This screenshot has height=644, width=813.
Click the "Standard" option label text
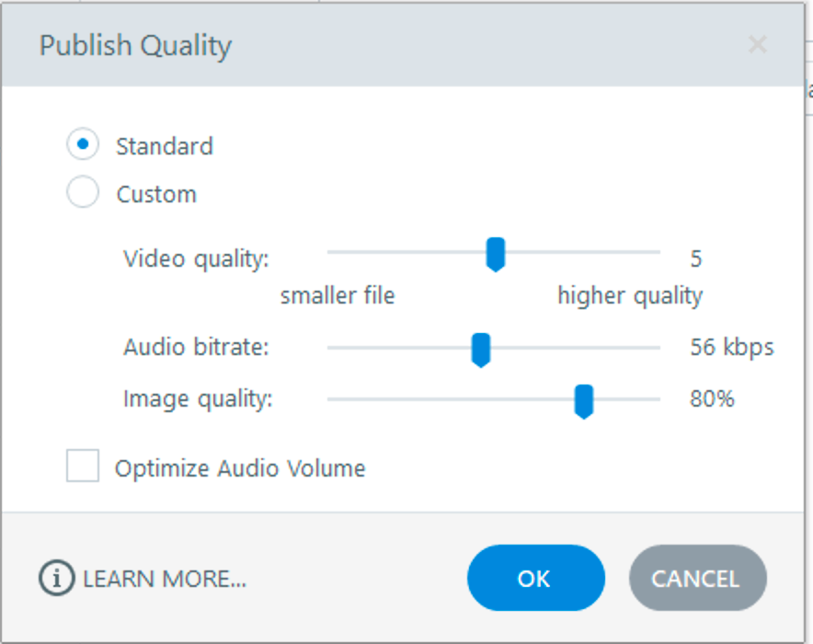[x=165, y=146]
